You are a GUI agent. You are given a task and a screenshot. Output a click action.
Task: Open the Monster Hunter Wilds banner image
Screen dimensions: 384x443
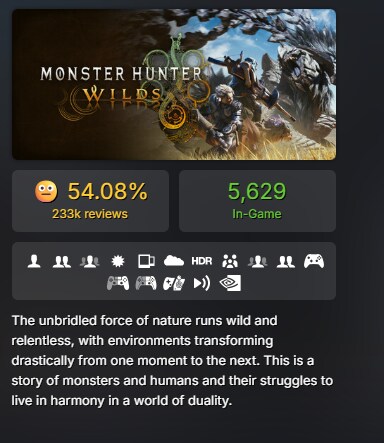coord(174,84)
